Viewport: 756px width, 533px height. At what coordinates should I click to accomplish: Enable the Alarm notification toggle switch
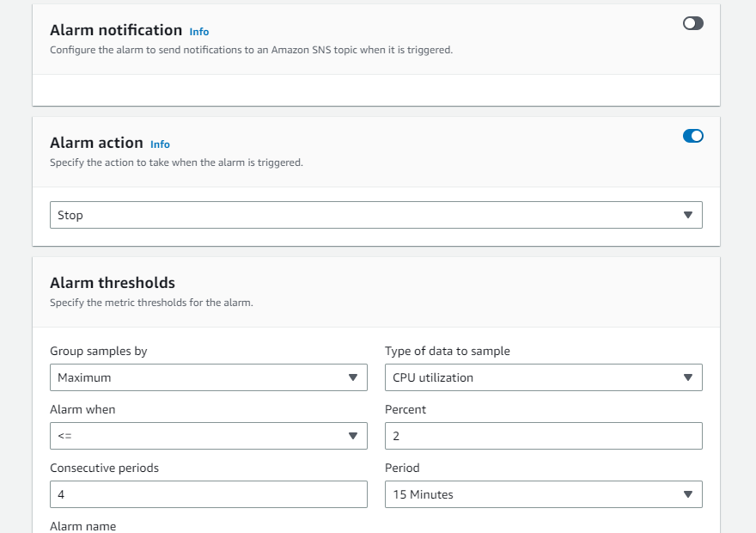click(x=692, y=23)
